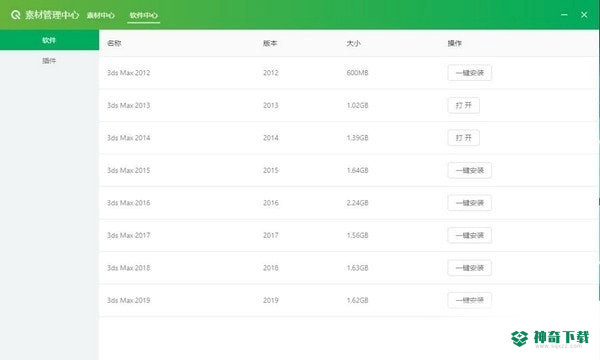The image size is (600, 360).
Task: Select the 插件 sidebar item
Action: [49, 60]
